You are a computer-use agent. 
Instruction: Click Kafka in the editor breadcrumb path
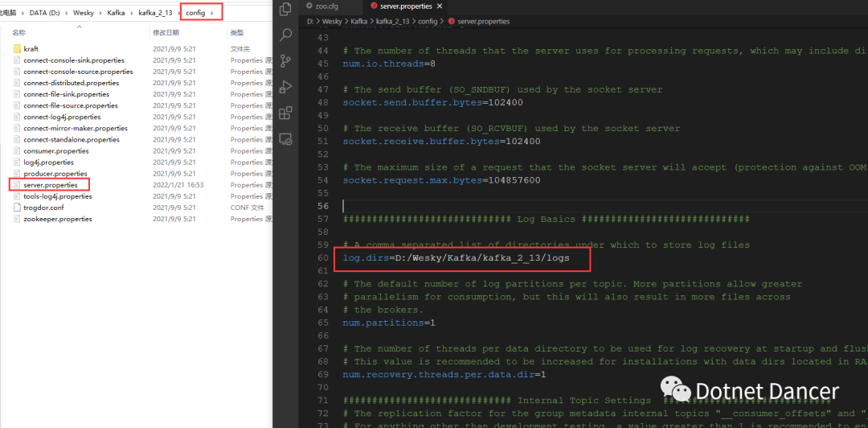(x=361, y=22)
